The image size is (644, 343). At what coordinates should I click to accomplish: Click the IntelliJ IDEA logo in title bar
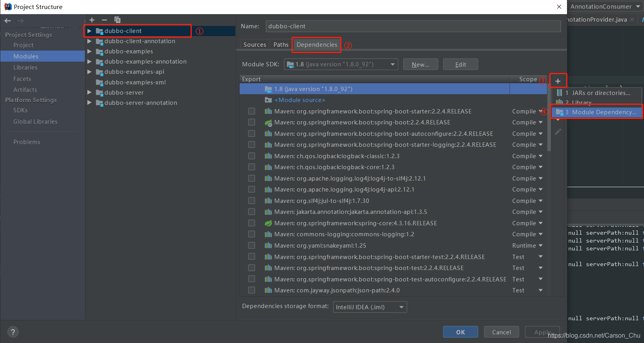click(x=8, y=7)
